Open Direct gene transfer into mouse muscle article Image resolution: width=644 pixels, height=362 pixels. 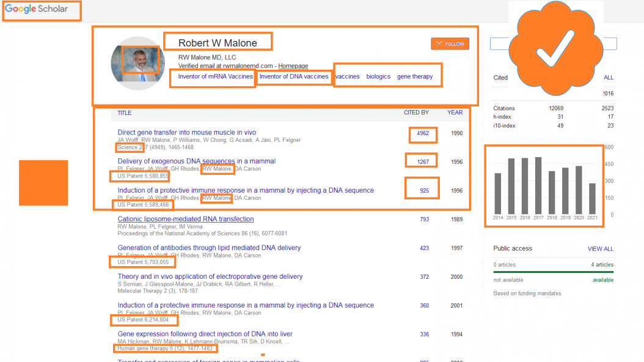pos(187,132)
